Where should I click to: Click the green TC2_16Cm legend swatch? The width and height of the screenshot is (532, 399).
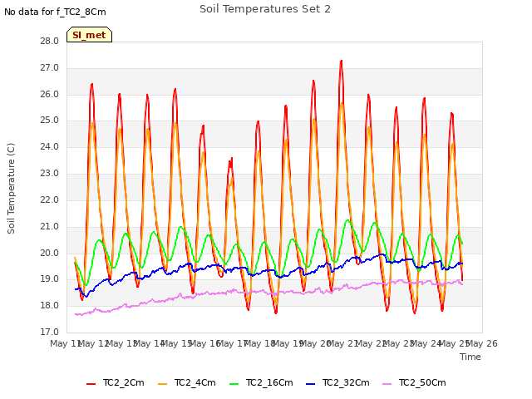click(x=234, y=383)
